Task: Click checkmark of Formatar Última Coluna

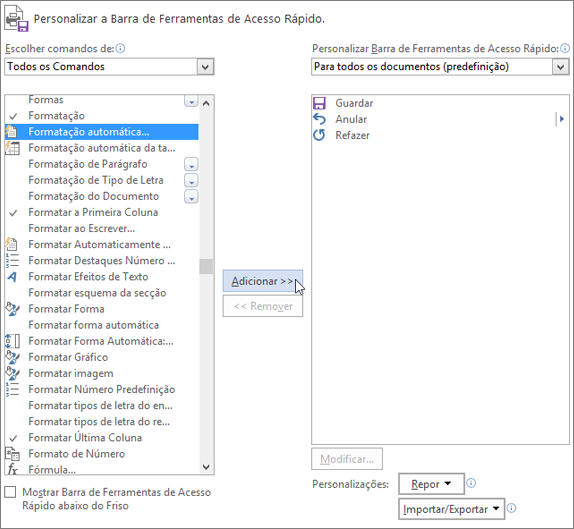Action: click(14, 438)
